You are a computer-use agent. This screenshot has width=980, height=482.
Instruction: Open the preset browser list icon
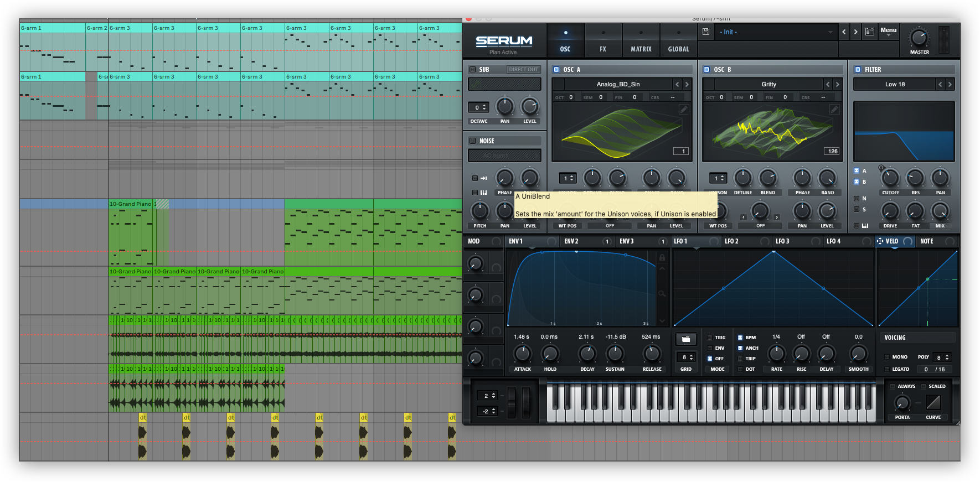point(870,32)
